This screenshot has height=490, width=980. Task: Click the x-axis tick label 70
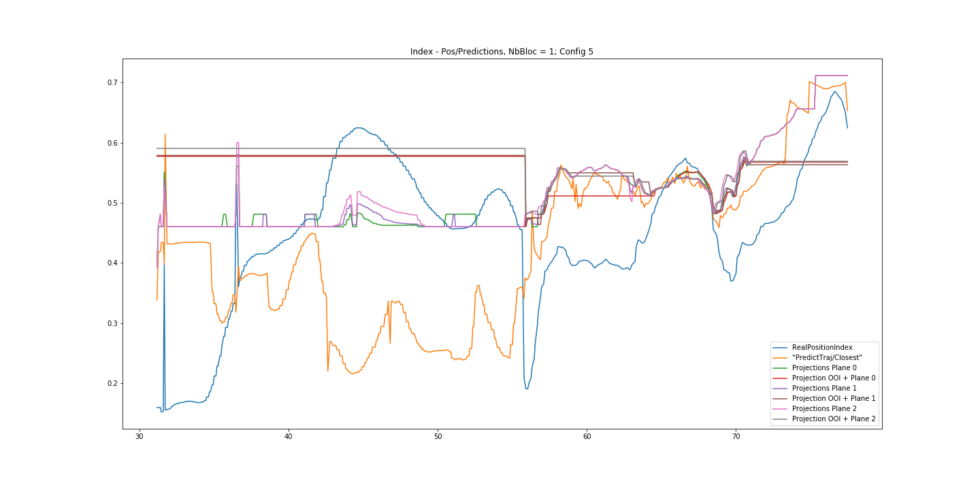pos(736,436)
